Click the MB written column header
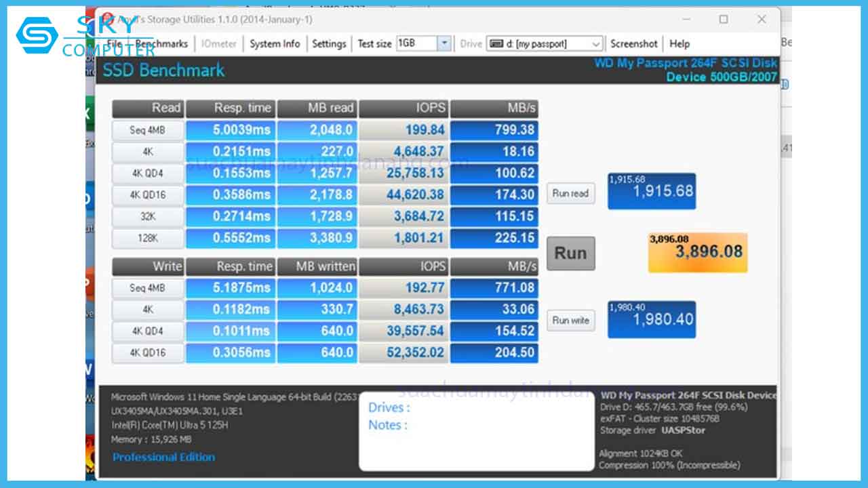 click(x=317, y=266)
